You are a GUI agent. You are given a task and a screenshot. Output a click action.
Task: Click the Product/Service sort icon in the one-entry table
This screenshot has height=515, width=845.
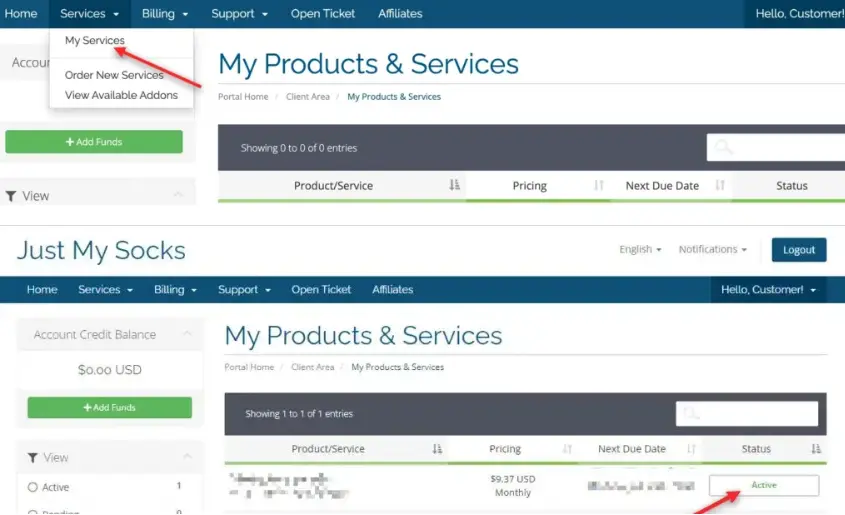tap(437, 449)
